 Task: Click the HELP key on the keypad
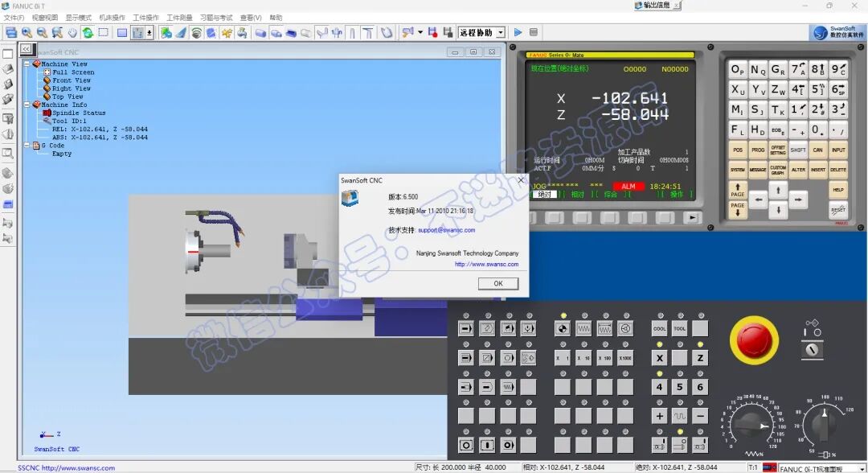point(838,190)
